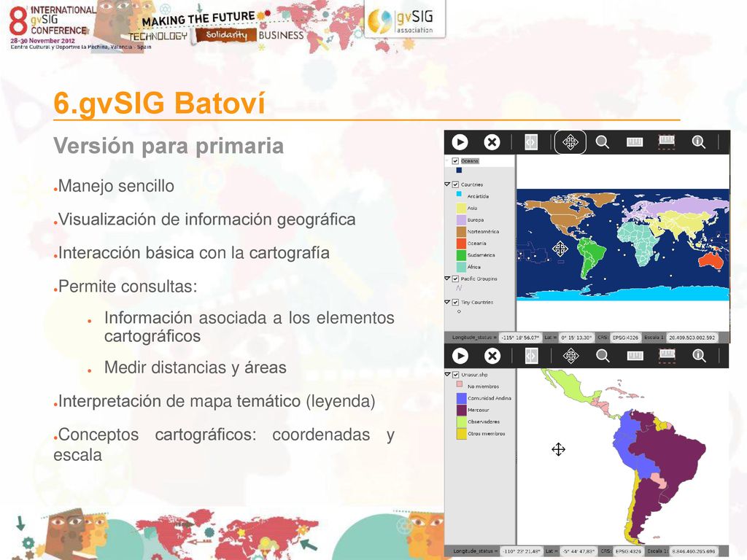747x560 pixels.
Task: Click the X close icon in the world map toolbar
Action: [492, 142]
